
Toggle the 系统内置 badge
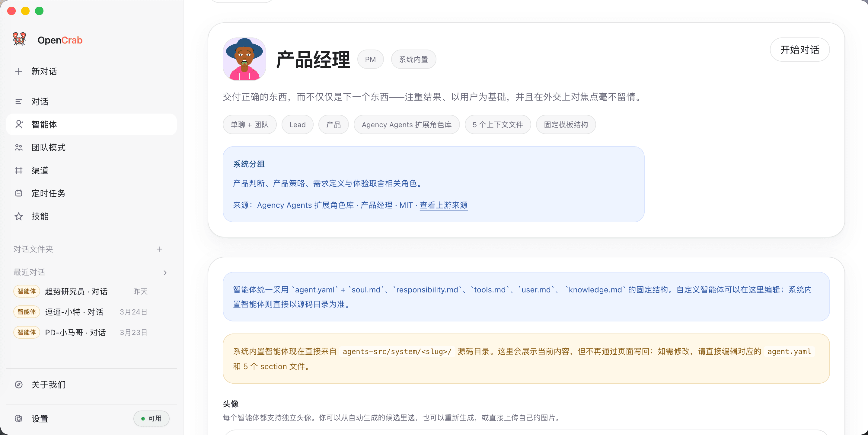[x=413, y=59]
